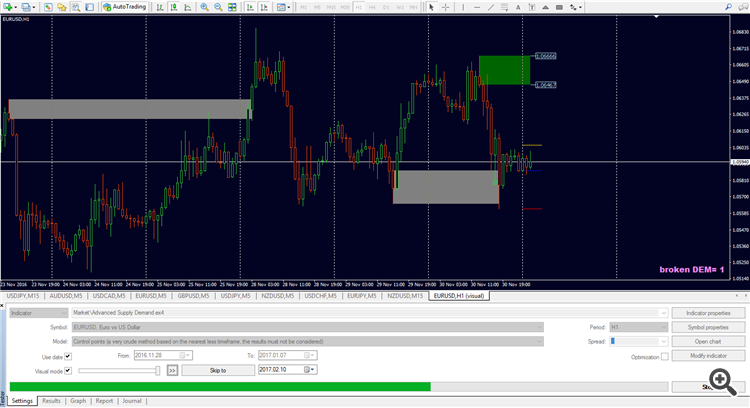Screen dimensions: 750x408
Task: Draw a trendline tool
Action: click(491, 7)
